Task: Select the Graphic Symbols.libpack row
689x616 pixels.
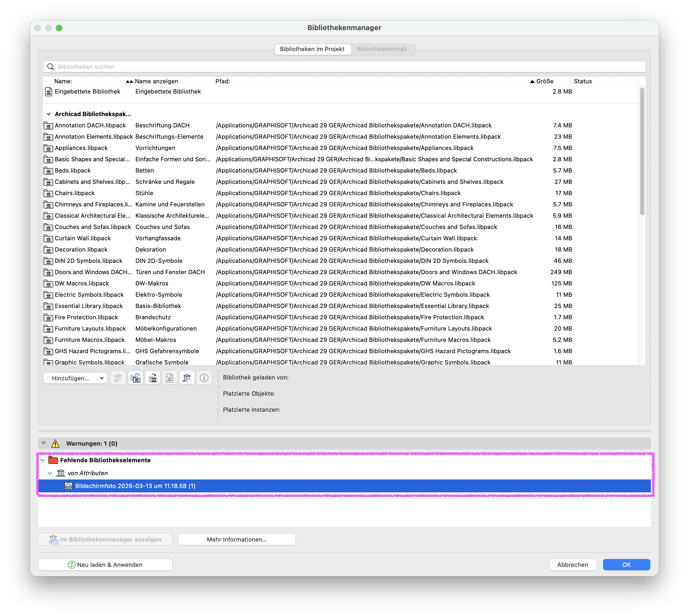Action: click(x=341, y=361)
